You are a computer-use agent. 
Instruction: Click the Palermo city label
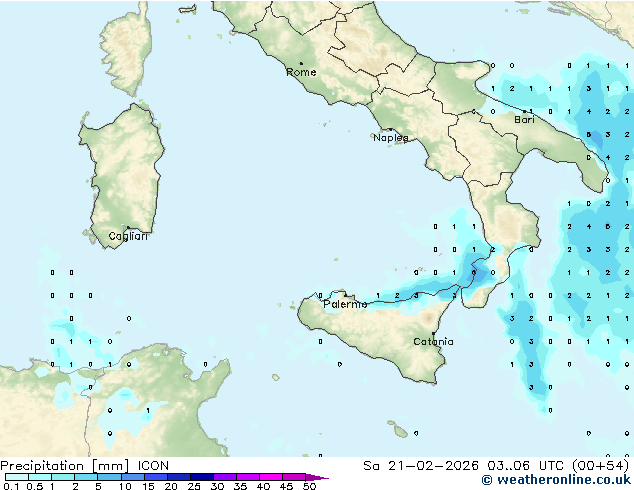tap(345, 304)
